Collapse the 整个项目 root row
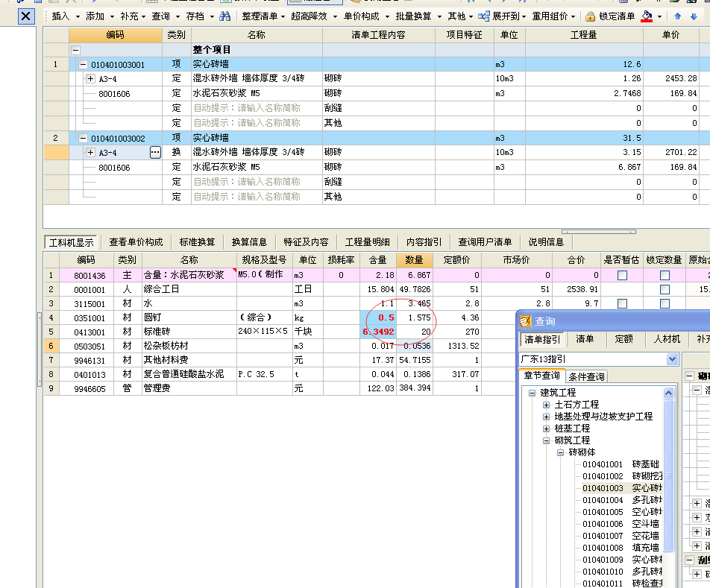Image resolution: width=710 pixels, height=588 pixels. point(75,50)
